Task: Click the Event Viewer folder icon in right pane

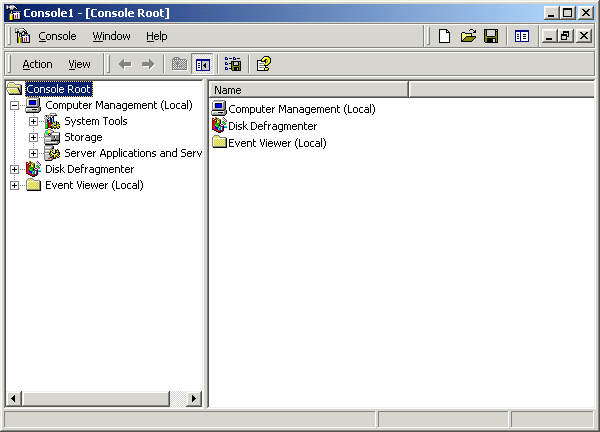Action: point(219,143)
